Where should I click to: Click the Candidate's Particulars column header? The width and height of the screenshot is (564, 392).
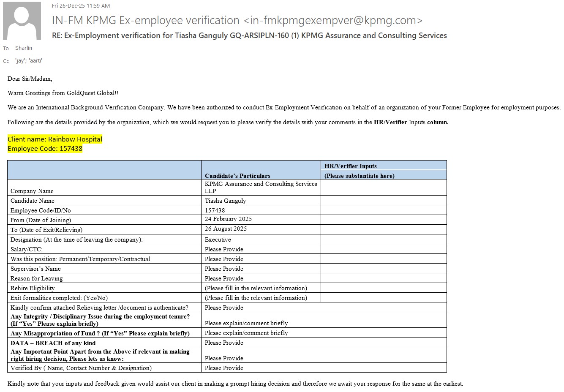click(x=237, y=176)
